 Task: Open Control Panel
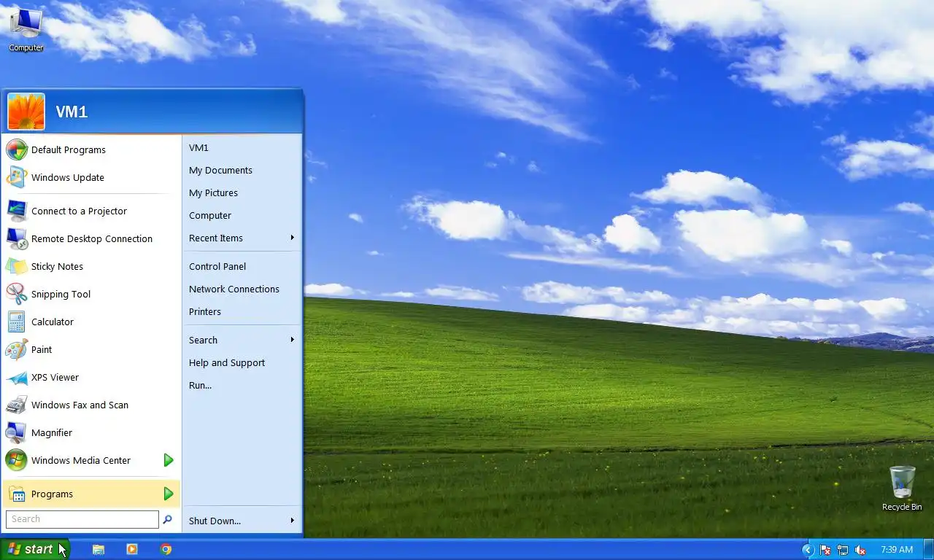pos(242,266)
